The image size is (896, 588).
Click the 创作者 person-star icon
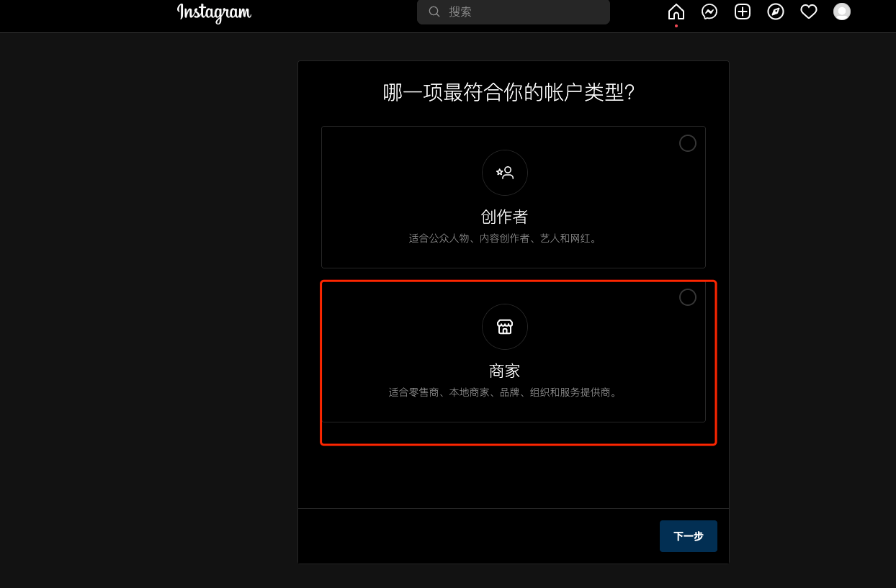tap(505, 173)
